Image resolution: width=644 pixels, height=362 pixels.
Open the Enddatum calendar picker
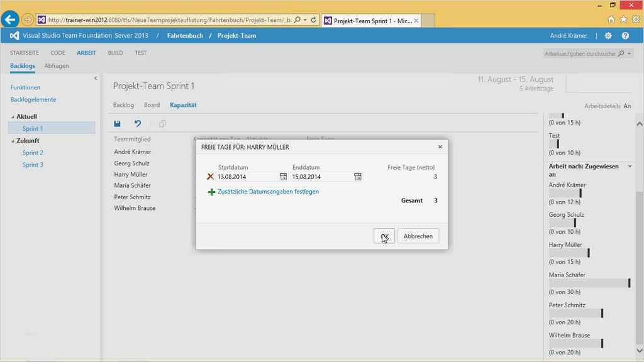(358, 177)
